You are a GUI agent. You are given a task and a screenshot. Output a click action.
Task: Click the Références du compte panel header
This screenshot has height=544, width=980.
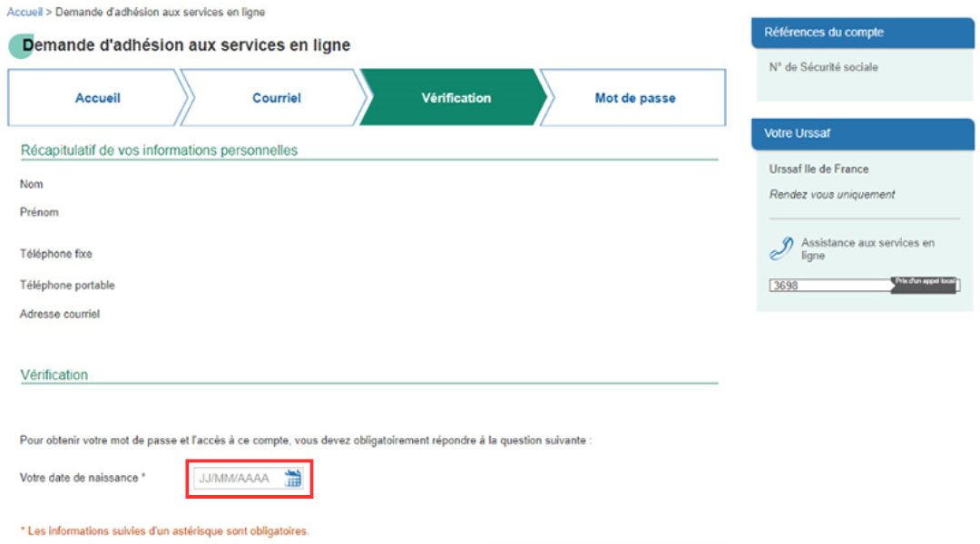863,33
